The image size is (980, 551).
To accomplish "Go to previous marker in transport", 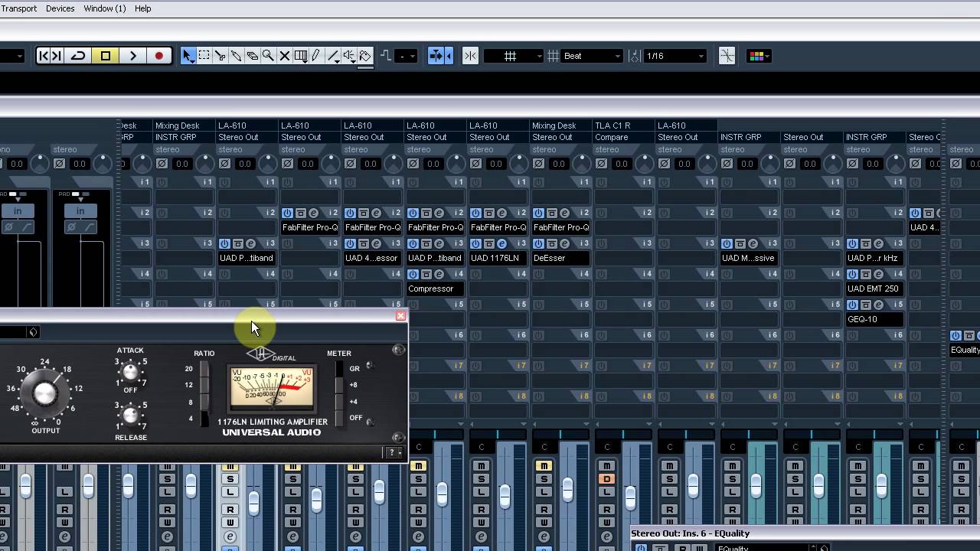I will tap(44, 56).
